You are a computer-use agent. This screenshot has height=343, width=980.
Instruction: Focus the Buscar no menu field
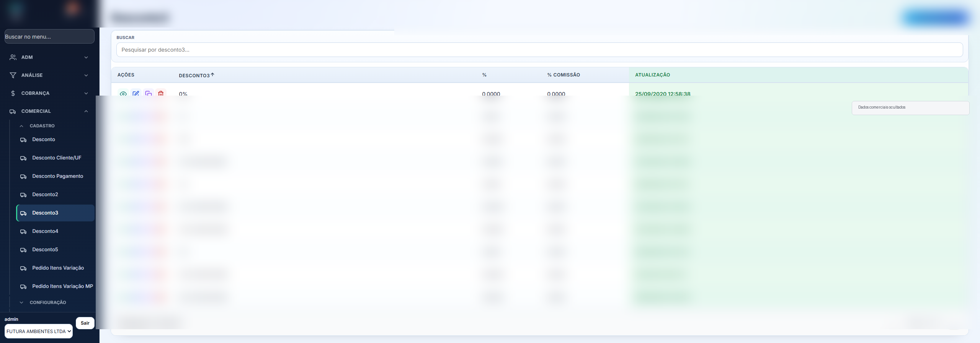tap(49, 36)
